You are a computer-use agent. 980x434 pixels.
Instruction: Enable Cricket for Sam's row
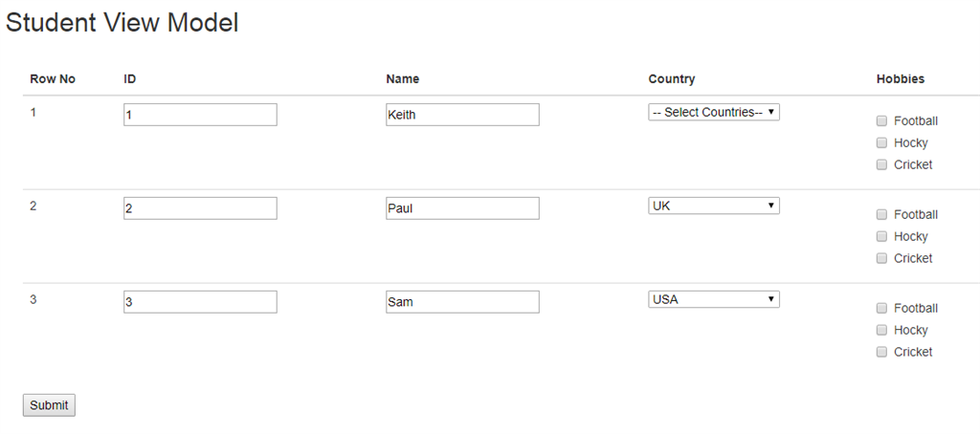[x=881, y=352]
